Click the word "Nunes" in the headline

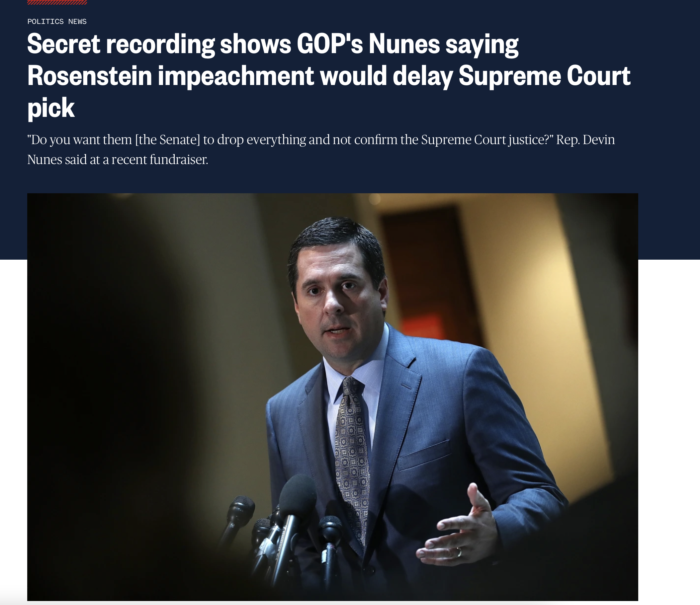click(x=404, y=44)
